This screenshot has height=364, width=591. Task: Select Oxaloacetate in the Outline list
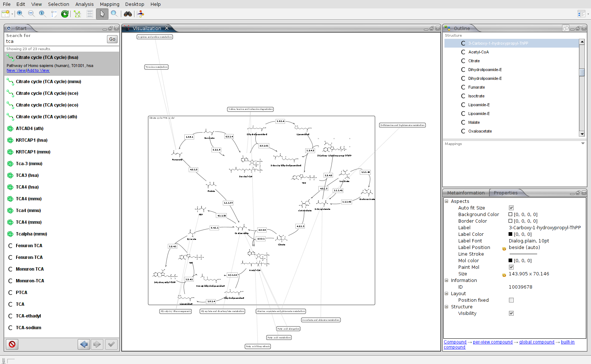pyautogui.click(x=480, y=131)
